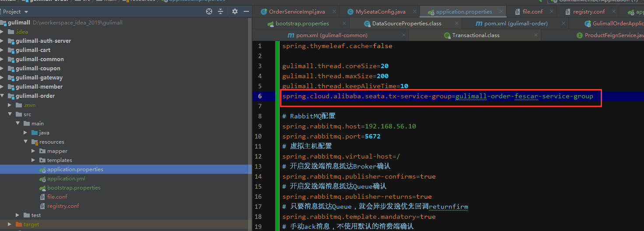
Task: Switch to bootstrap.properties editor tab
Action: (x=302, y=24)
